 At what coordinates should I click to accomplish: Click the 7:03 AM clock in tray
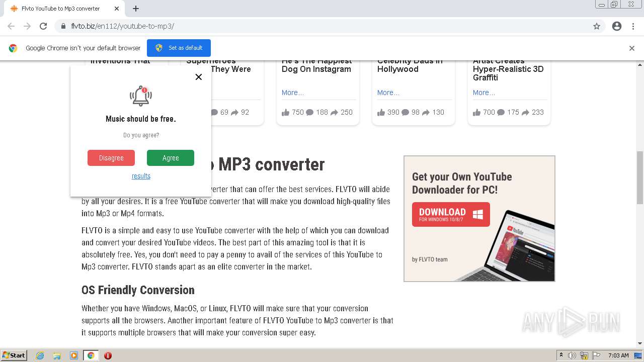[x=618, y=355]
